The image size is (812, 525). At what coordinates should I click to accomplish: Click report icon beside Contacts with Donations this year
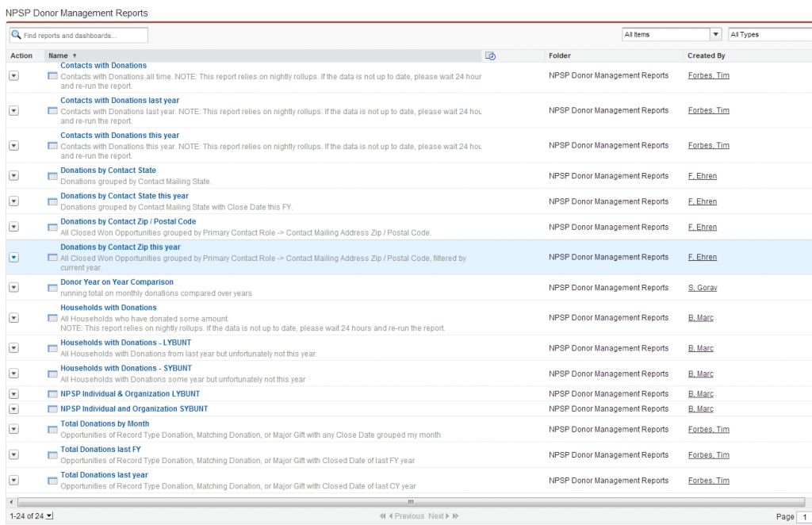tap(52, 145)
